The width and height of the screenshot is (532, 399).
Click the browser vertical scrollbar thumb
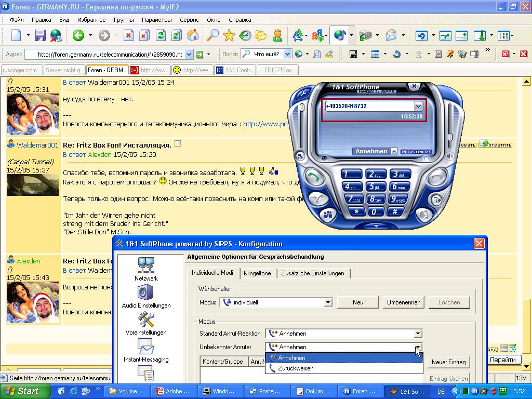tap(526, 326)
